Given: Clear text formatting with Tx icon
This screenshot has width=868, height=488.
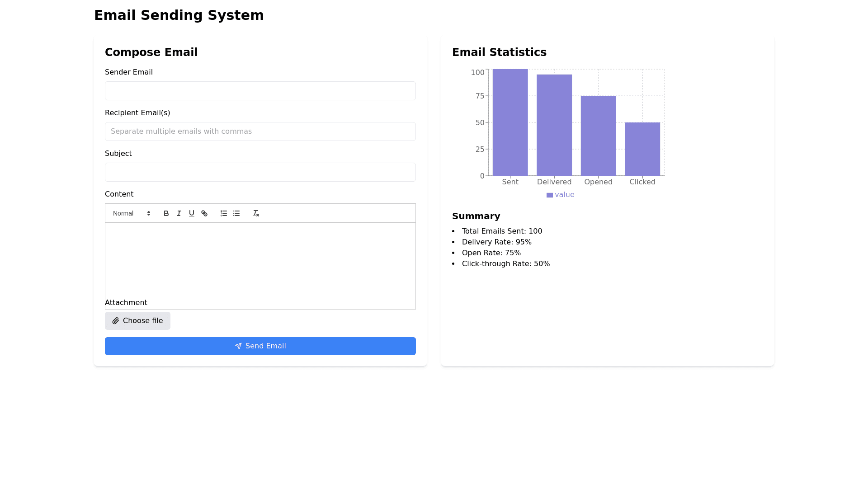Looking at the screenshot, I should click(256, 213).
